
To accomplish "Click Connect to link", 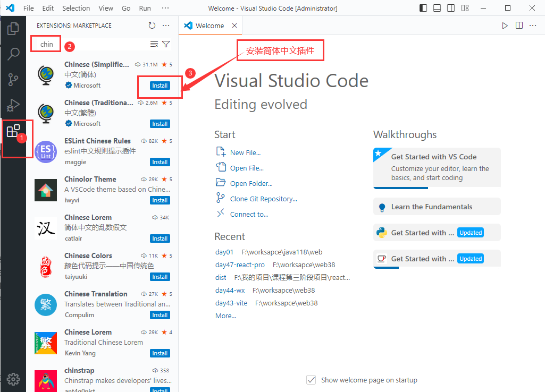I will (249, 214).
